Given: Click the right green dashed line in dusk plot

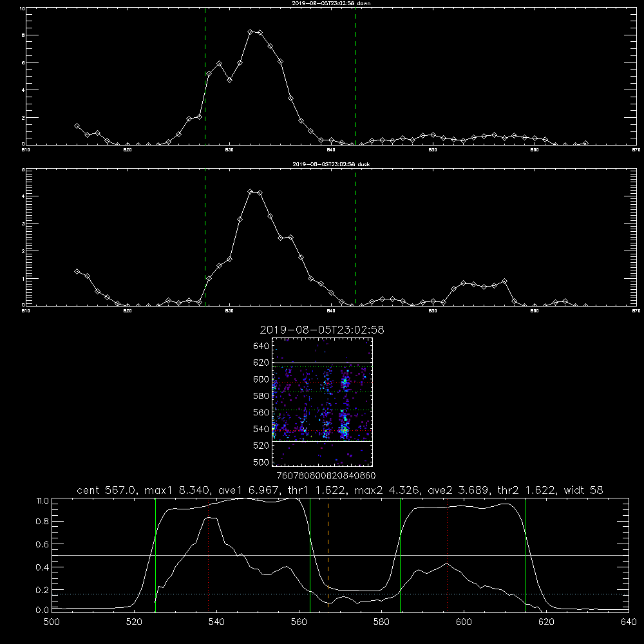Looking at the screenshot, I should click(355, 238).
